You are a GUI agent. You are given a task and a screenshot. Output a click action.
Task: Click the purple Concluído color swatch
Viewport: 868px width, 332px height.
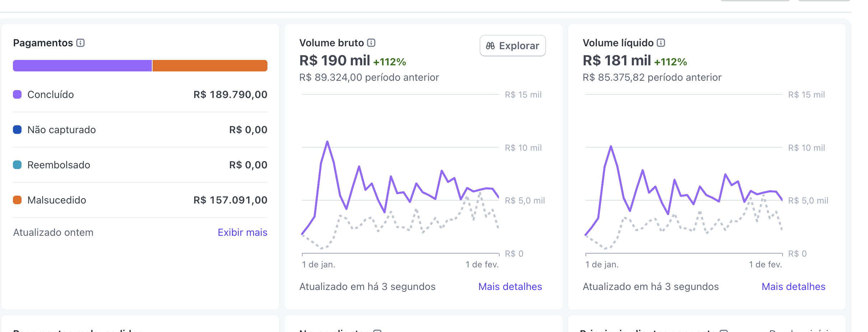pos(17,94)
